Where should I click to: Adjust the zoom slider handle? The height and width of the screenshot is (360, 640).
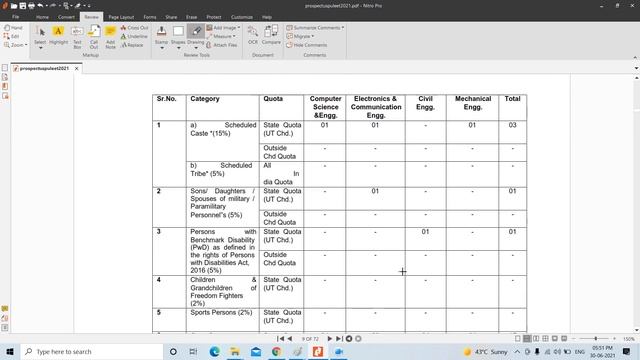point(596,339)
